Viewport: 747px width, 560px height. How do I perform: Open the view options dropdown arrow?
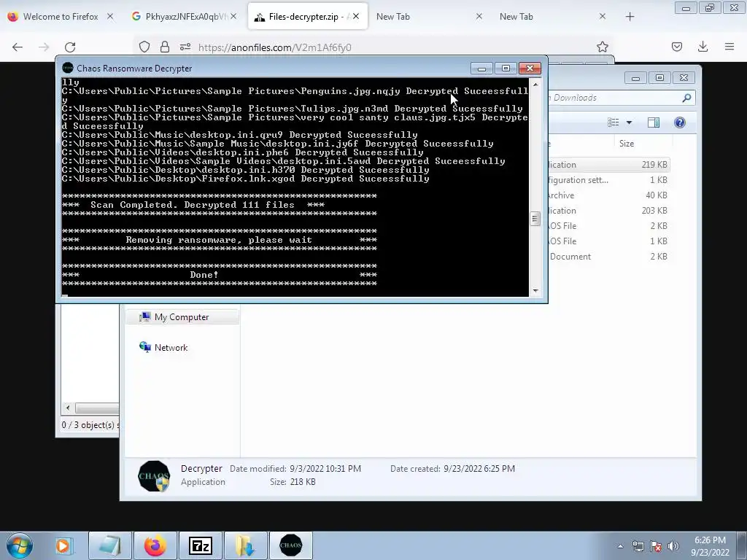coord(629,122)
